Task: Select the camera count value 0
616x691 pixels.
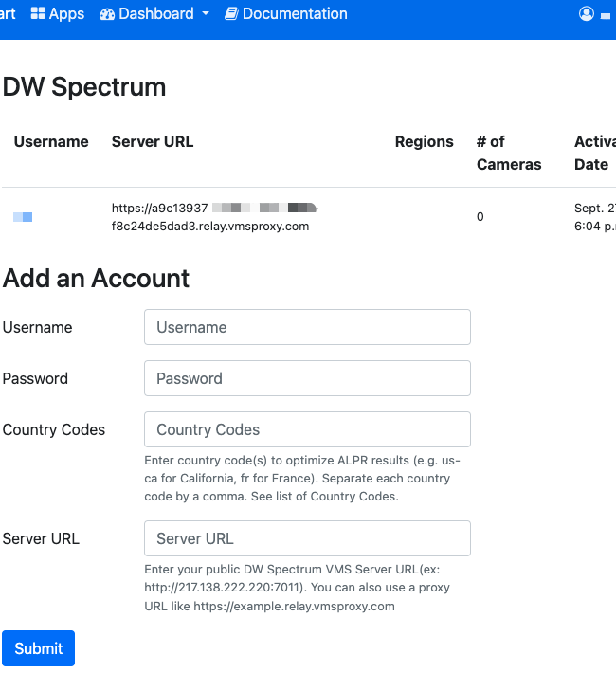Action: pyautogui.click(x=480, y=217)
